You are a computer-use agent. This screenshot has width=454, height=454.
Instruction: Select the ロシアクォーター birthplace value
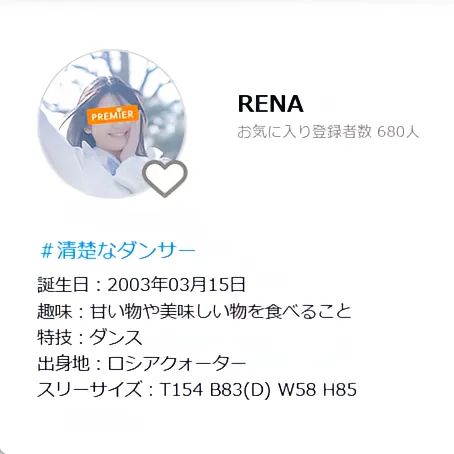177,363
